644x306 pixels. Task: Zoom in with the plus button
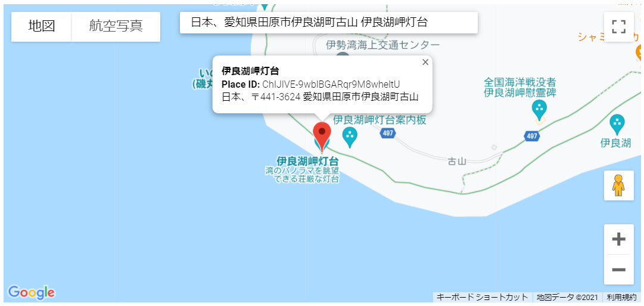(x=618, y=239)
